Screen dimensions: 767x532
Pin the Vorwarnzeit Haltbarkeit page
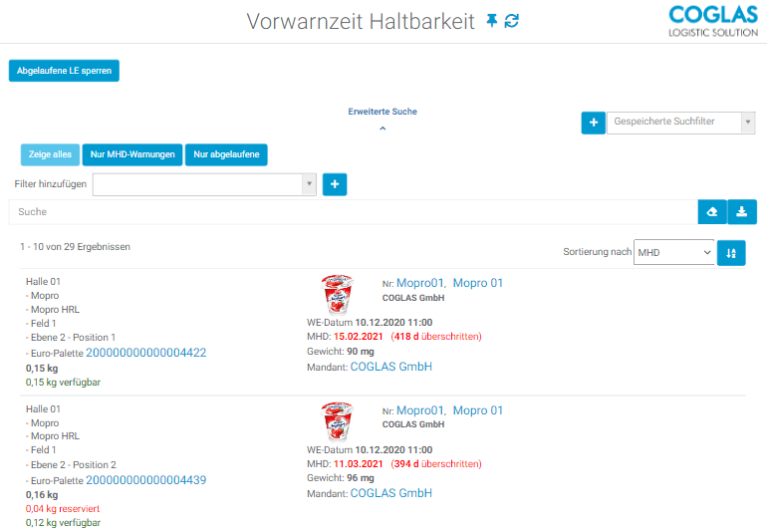(x=492, y=21)
